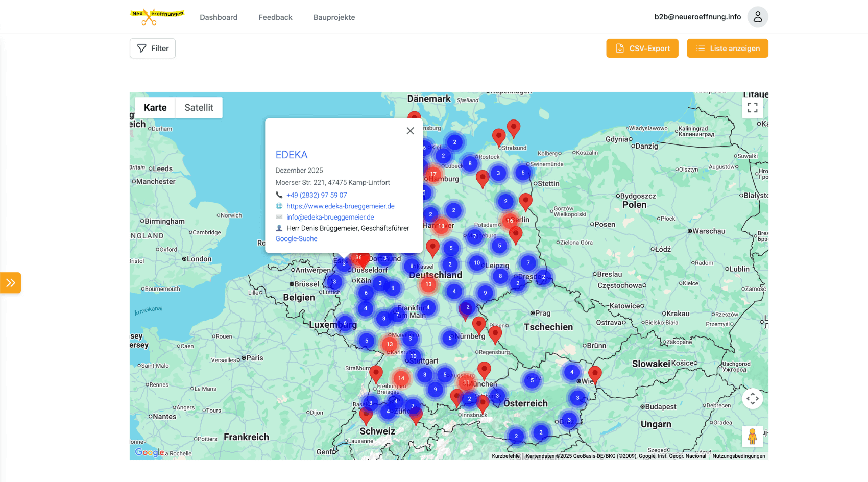868x482 pixels.
Task: Click blue cluster 5 near Stettin
Action: [523, 173]
